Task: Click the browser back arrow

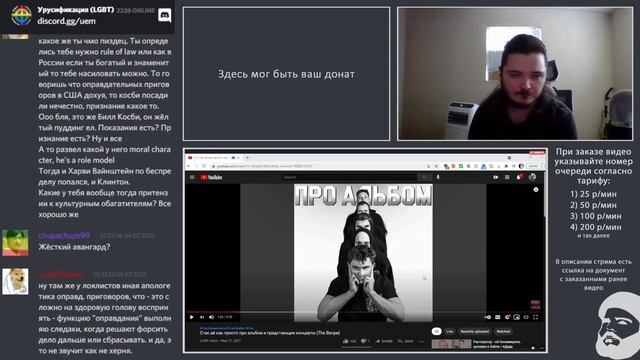Action: 189,166
